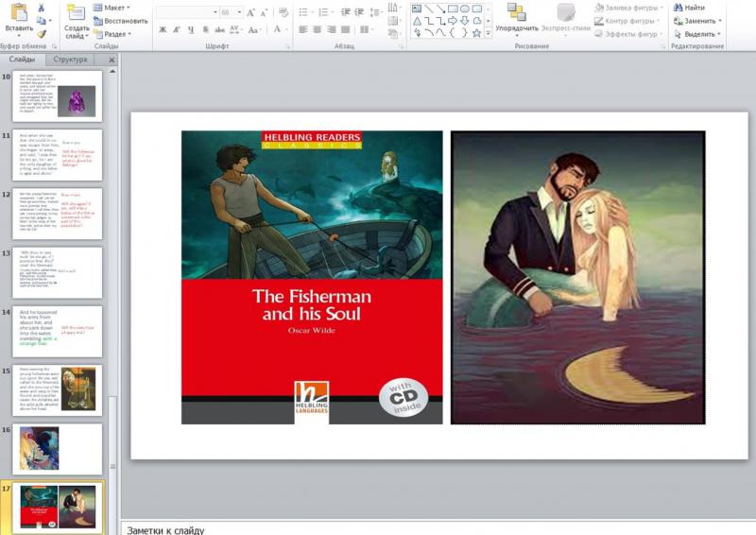
Task: Select the rectangle shape
Action: click(x=453, y=9)
